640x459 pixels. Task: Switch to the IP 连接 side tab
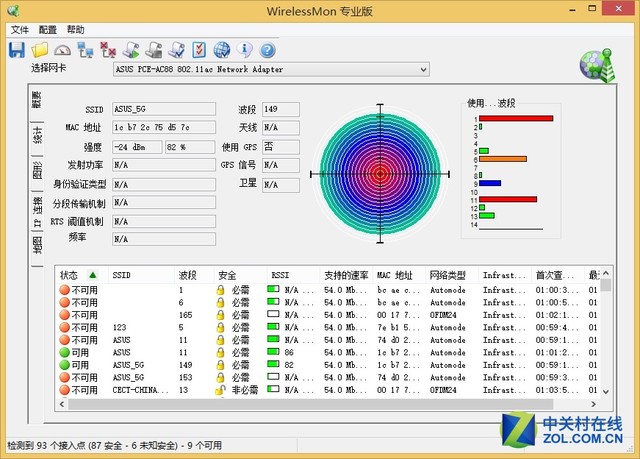[37, 212]
